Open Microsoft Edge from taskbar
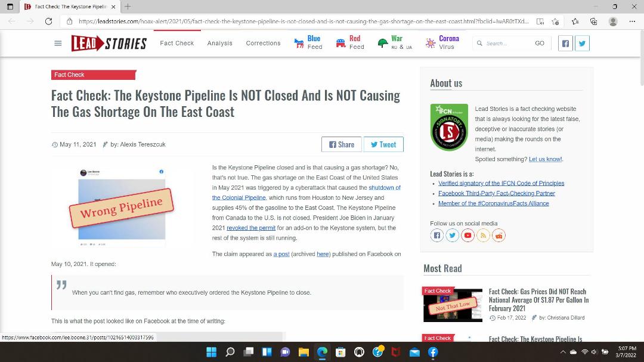The width and height of the screenshot is (644, 362). pos(323,352)
